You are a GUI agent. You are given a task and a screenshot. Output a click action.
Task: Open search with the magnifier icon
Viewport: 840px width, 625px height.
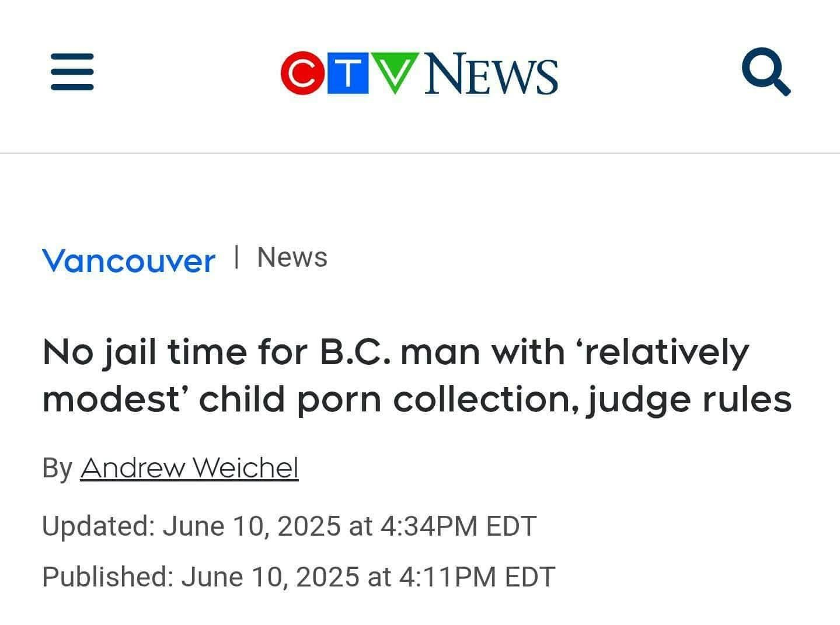pyautogui.click(x=766, y=72)
